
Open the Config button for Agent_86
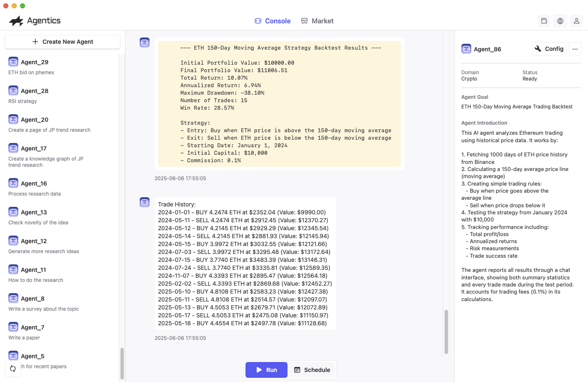(x=549, y=49)
